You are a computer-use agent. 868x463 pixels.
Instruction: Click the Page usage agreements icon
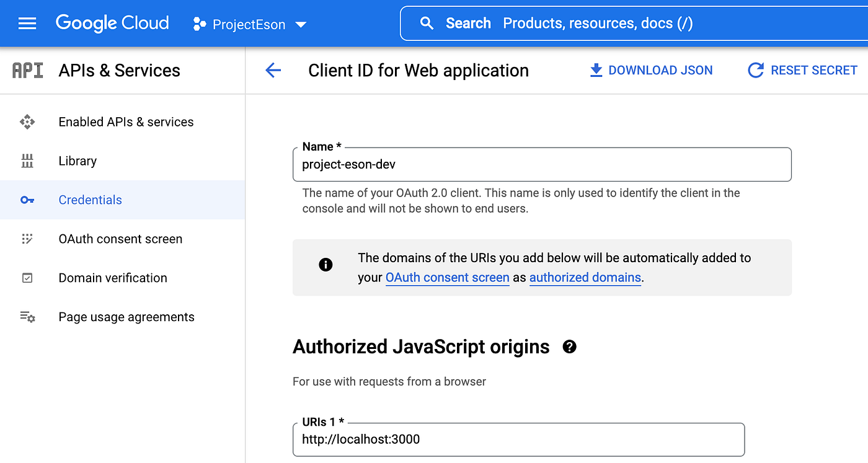coord(27,317)
